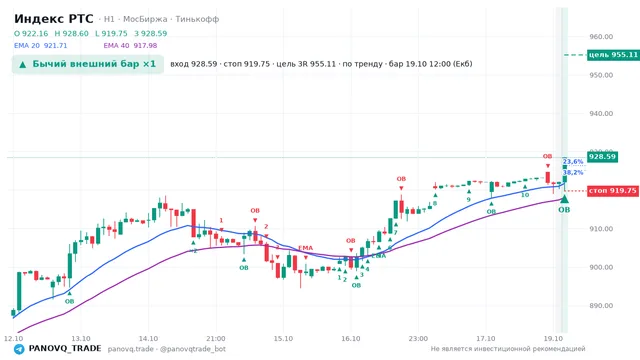Click the 17.10 date axis label
Viewport: 640px width, 360px height.
point(486,339)
